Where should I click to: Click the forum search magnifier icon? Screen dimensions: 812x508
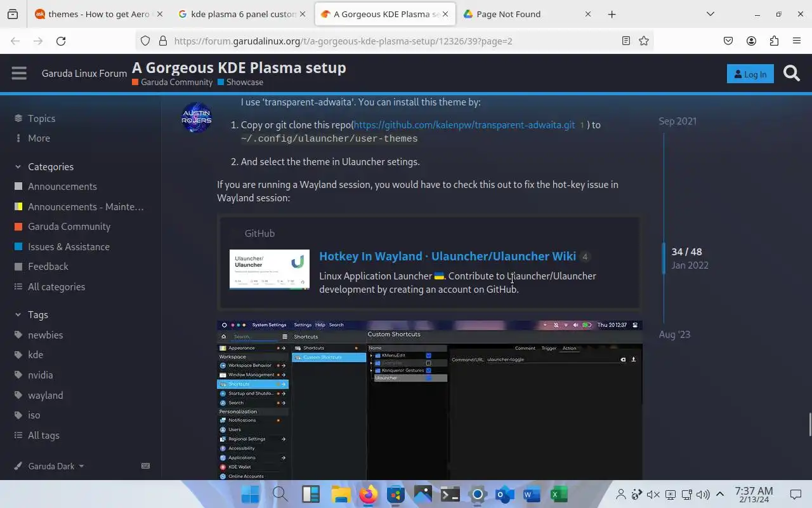(x=792, y=74)
